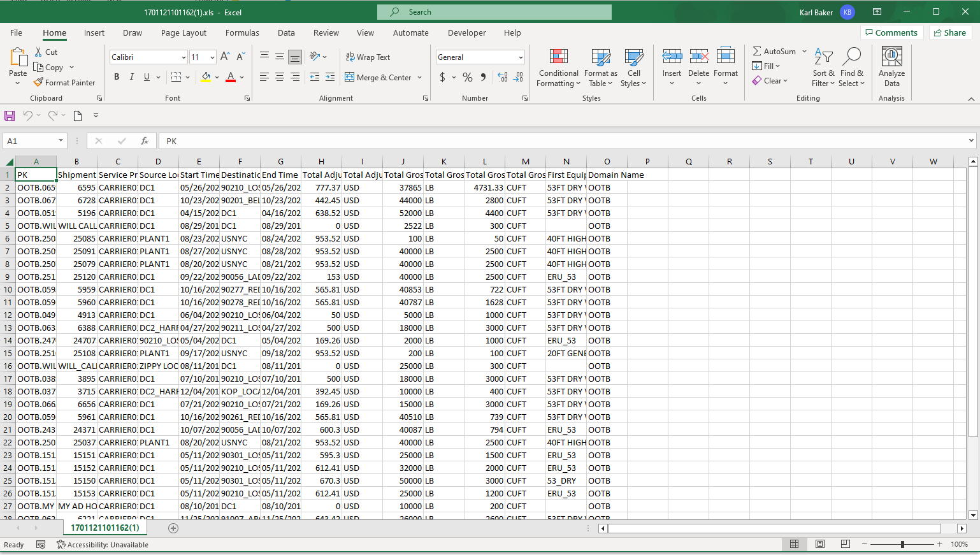
Task: Apply red Font Color
Action: [231, 77]
